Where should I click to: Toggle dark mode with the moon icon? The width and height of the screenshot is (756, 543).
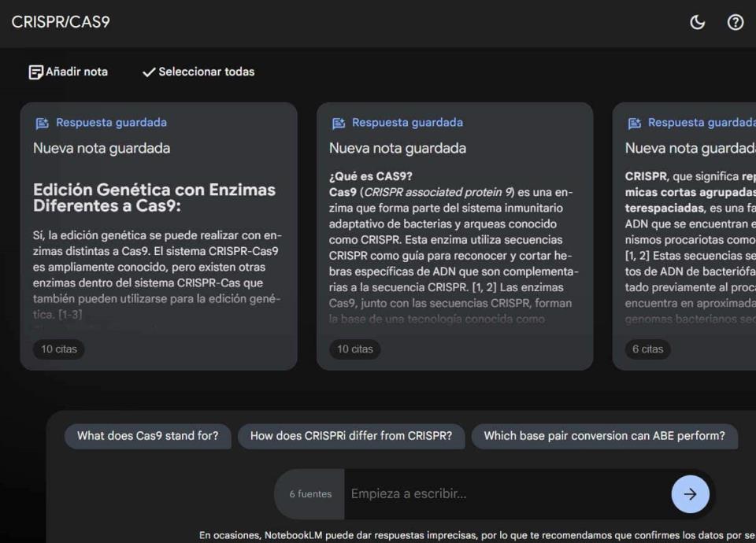697,22
